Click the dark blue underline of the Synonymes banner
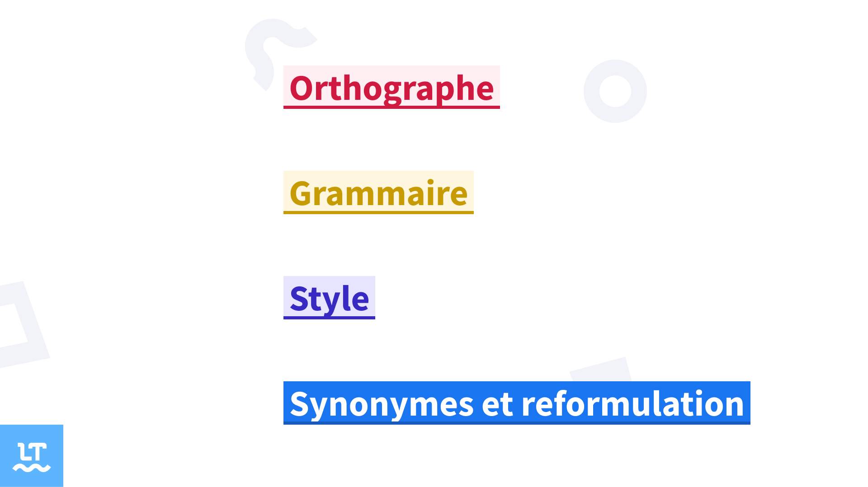Image resolution: width=868 pixels, height=487 pixels. click(x=517, y=423)
